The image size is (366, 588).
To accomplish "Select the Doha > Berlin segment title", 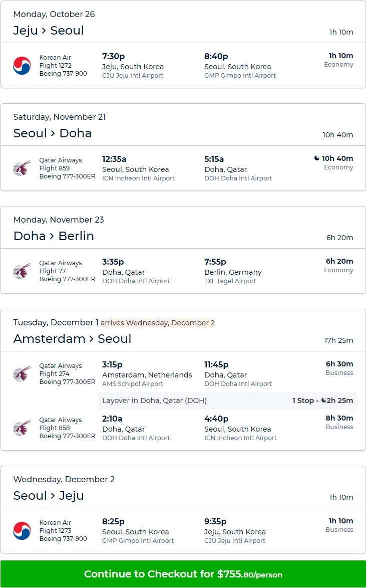I will tap(54, 236).
